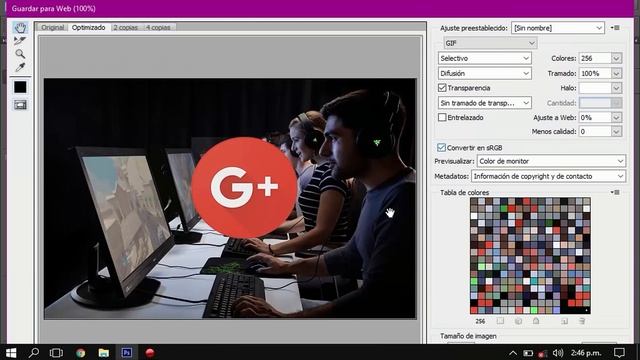This screenshot has height=360, width=640.
Task: Click the Menos calidad value field
Action: [595, 131]
